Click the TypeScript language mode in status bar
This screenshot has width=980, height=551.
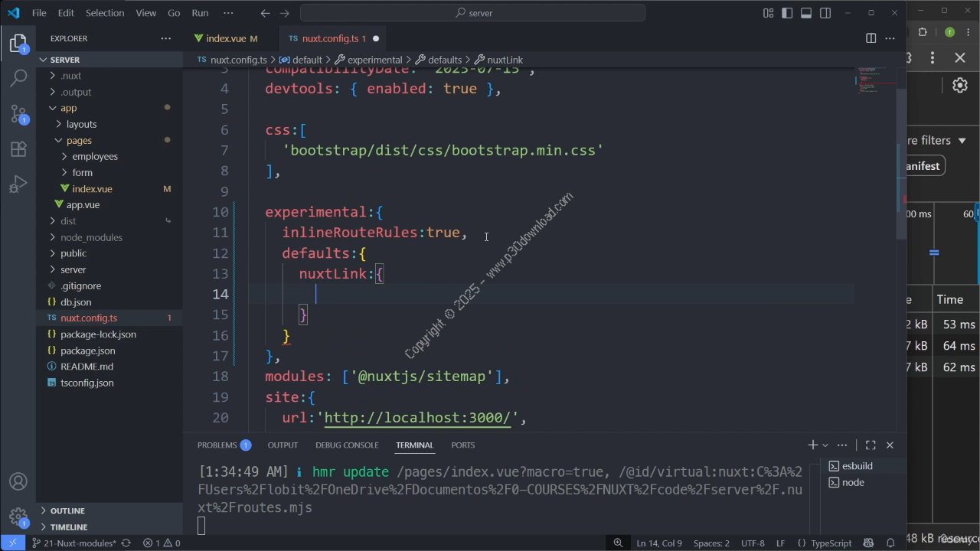[x=831, y=543]
